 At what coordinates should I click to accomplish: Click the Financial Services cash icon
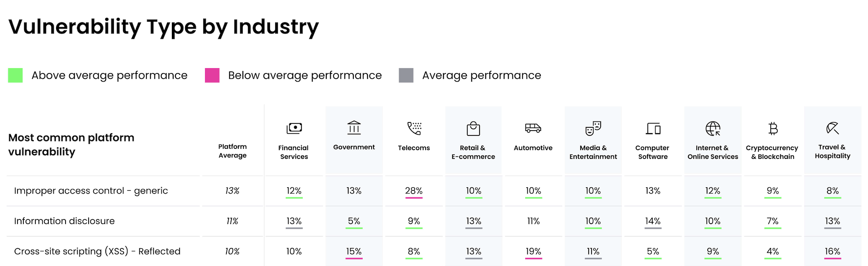[x=294, y=128]
